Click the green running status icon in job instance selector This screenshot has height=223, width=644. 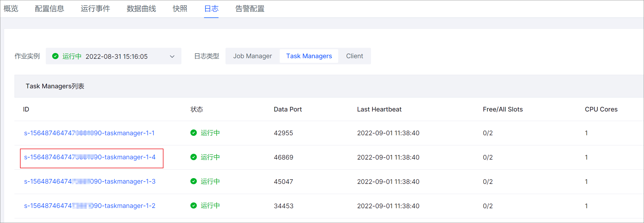(55, 56)
